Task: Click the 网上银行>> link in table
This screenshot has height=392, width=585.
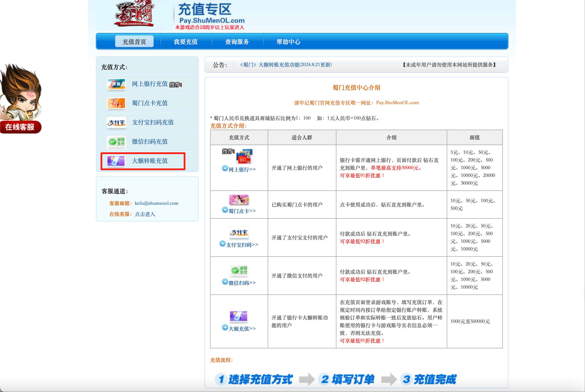Action: click(242, 169)
